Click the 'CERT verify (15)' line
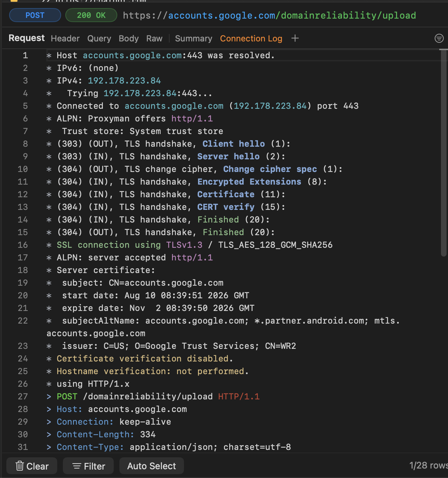The width and height of the screenshot is (448, 478). click(166, 207)
